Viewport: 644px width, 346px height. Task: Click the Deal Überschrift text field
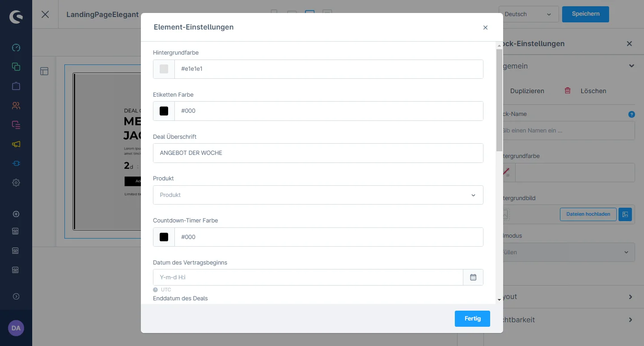pos(318,153)
